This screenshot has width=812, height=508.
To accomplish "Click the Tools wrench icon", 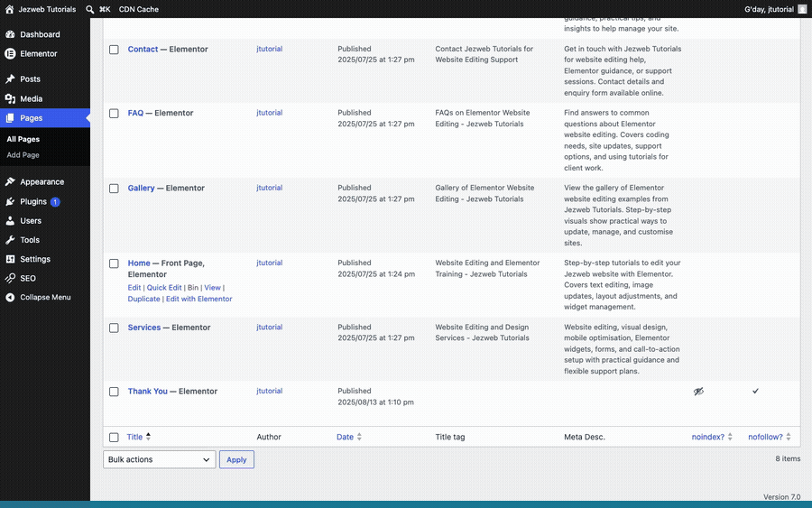I will pyautogui.click(x=10, y=240).
